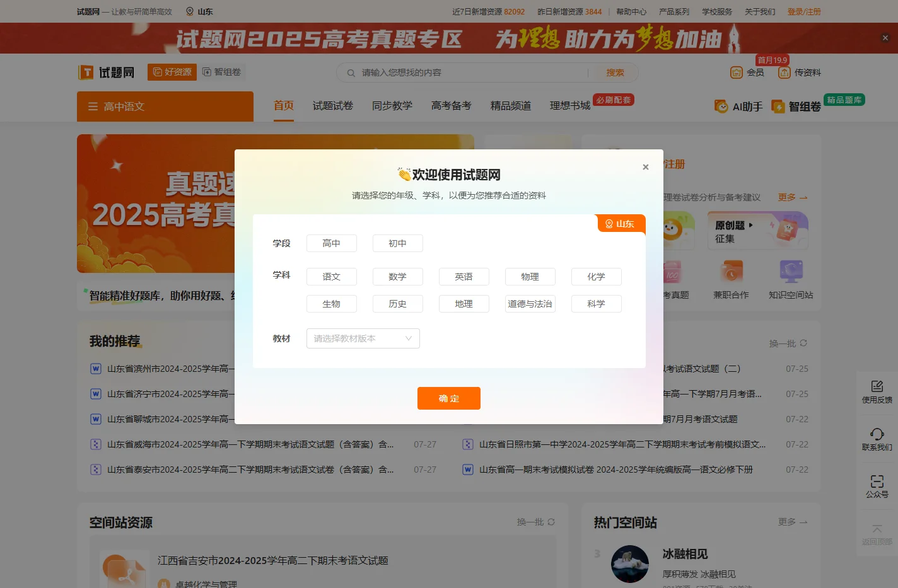Open the 山东 location selector in top bar
Viewport: 898px width, 588px height.
[x=199, y=11]
